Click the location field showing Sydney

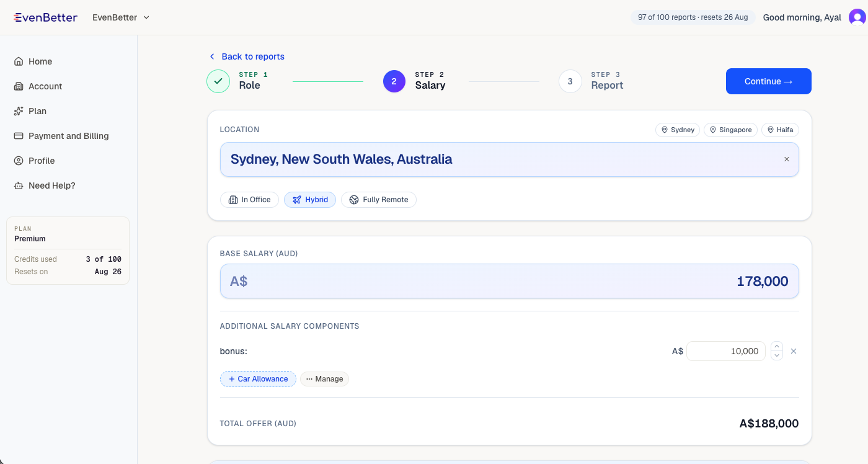click(x=510, y=159)
